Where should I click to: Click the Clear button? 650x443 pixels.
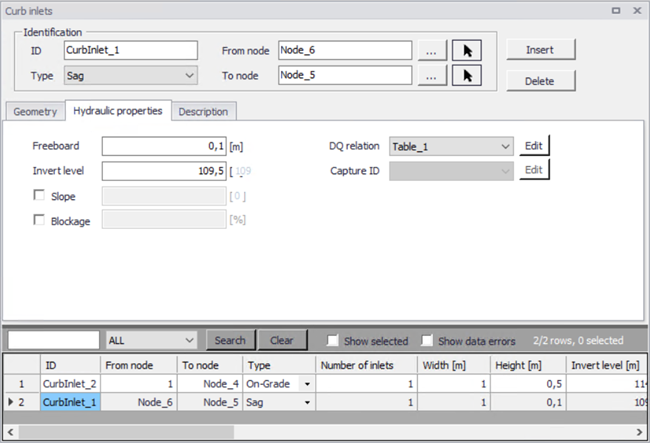282,340
